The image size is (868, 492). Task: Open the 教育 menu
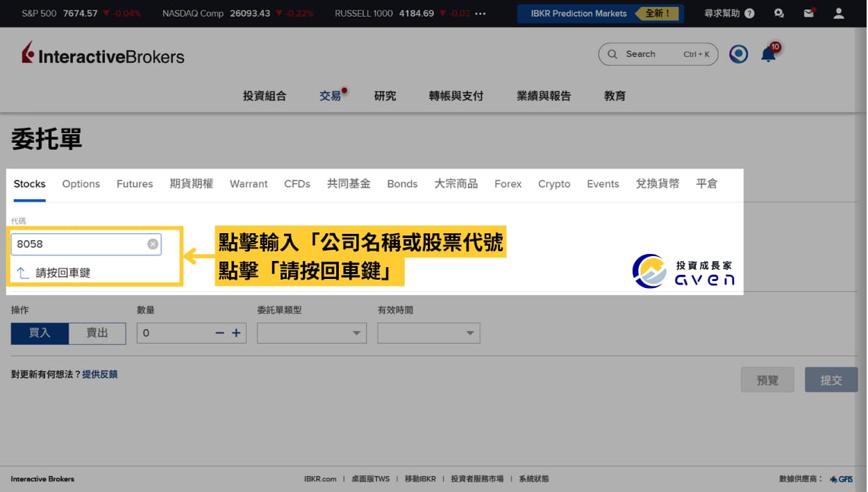click(615, 96)
